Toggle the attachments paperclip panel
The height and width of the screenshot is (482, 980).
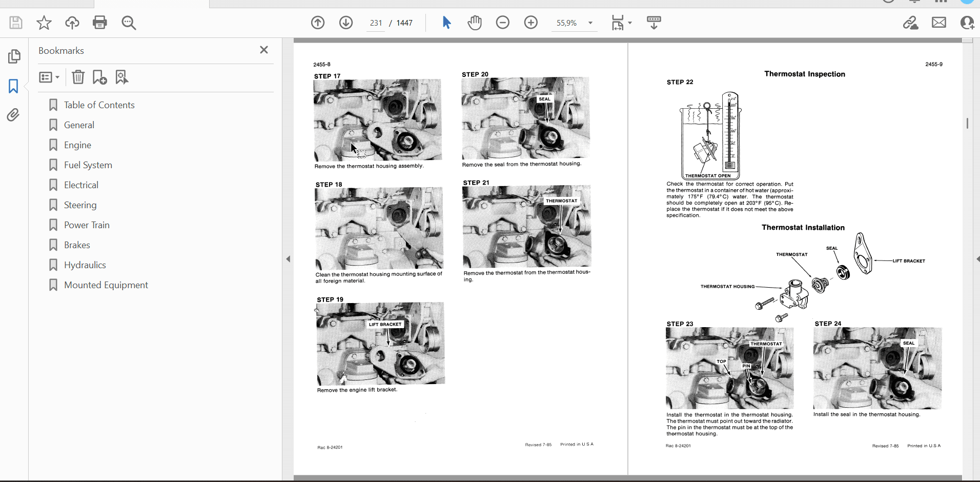click(13, 115)
